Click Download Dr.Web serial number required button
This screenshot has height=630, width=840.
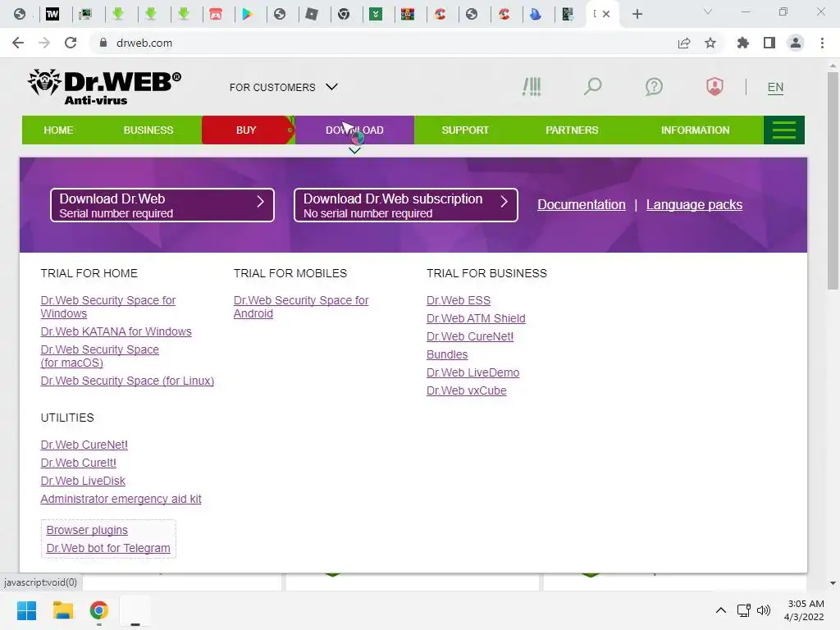pyautogui.click(x=162, y=204)
